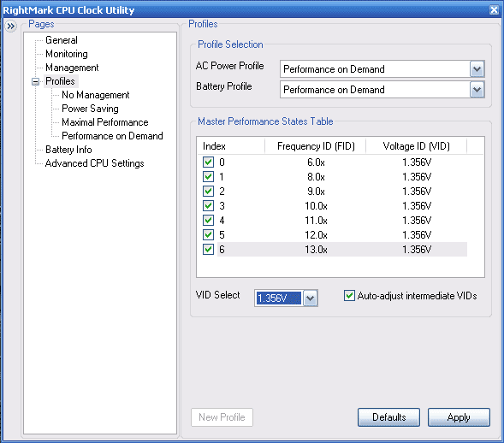The image size is (504, 443).
Task: Select the 12.0x performance state row
Action: coord(335,235)
